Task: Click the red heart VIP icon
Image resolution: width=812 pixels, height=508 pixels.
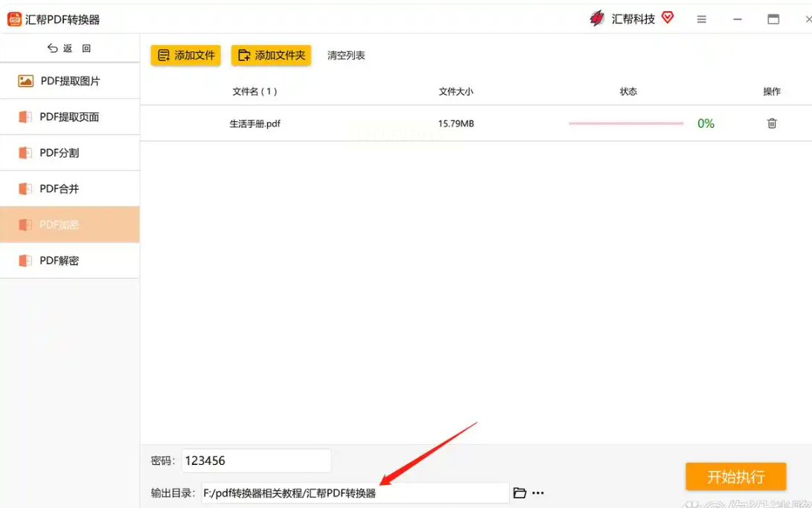Action: pos(668,18)
